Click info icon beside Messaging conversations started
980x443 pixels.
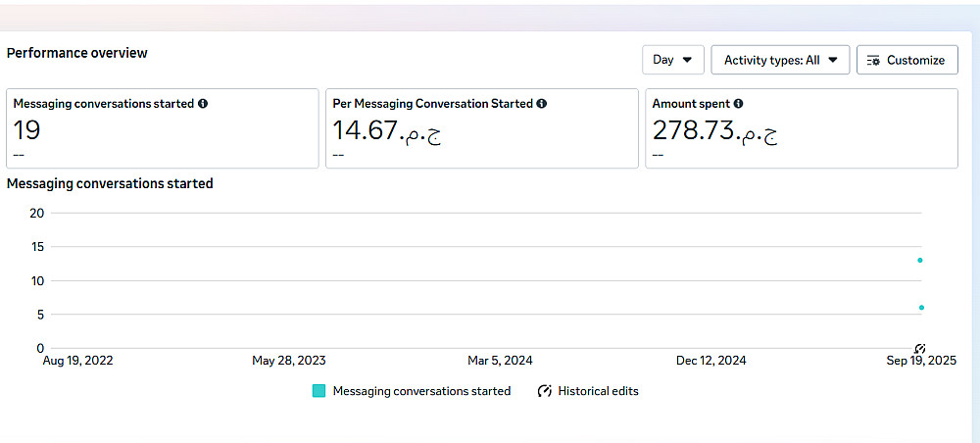click(x=203, y=103)
